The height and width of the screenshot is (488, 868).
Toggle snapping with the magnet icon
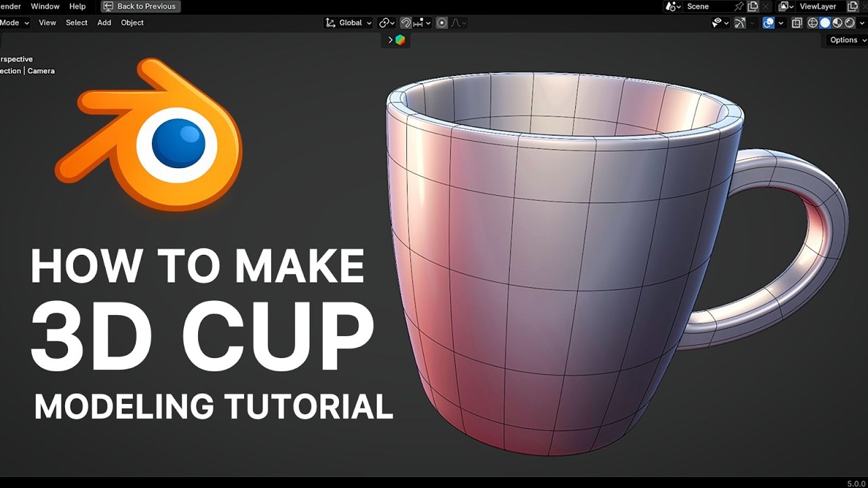tap(406, 22)
